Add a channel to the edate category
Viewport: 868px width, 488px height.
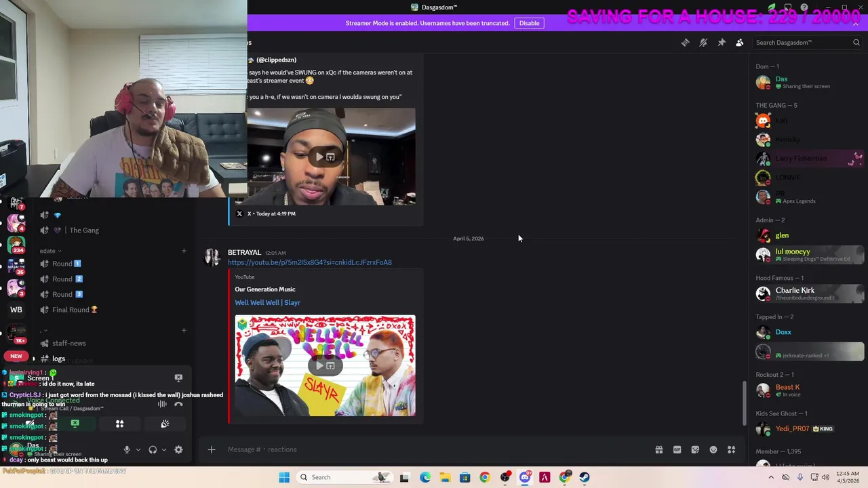click(184, 251)
